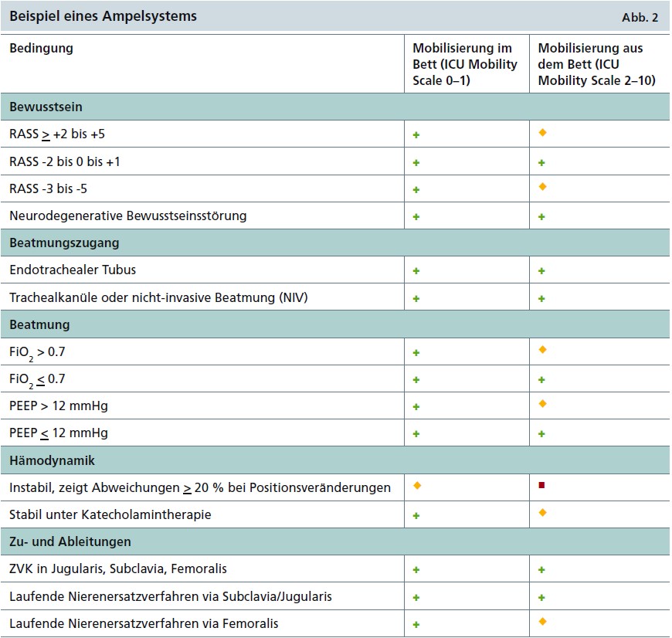Click the orange diamond in the FiO2 > 0.7 row
The image size is (672, 638).
[x=541, y=351]
